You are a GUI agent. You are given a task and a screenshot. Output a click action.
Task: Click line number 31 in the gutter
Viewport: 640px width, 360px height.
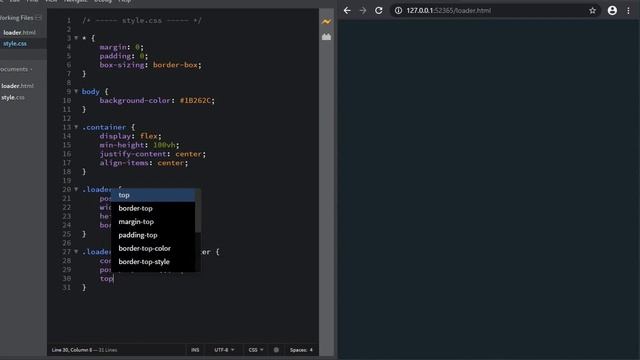67,288
